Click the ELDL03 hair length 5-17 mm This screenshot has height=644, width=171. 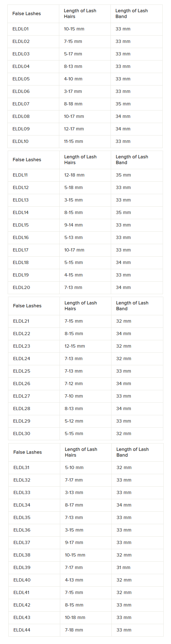point(73,54)
